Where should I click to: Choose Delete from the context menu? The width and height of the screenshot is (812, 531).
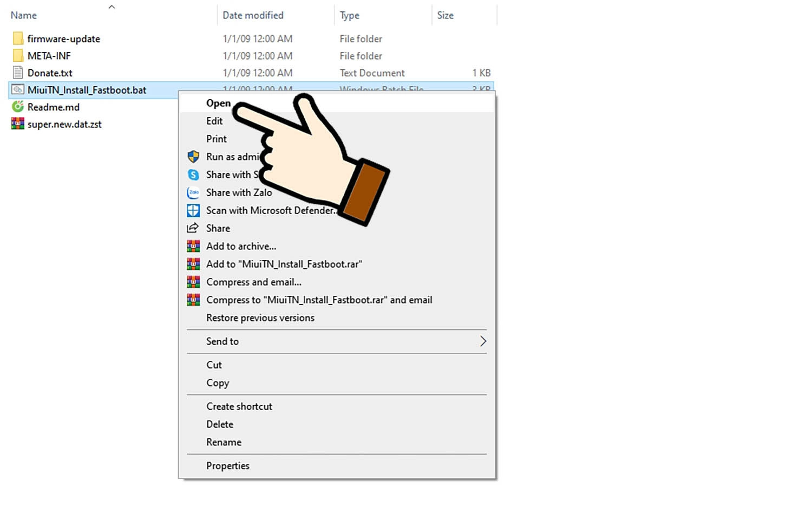click(x=220, y=424)
